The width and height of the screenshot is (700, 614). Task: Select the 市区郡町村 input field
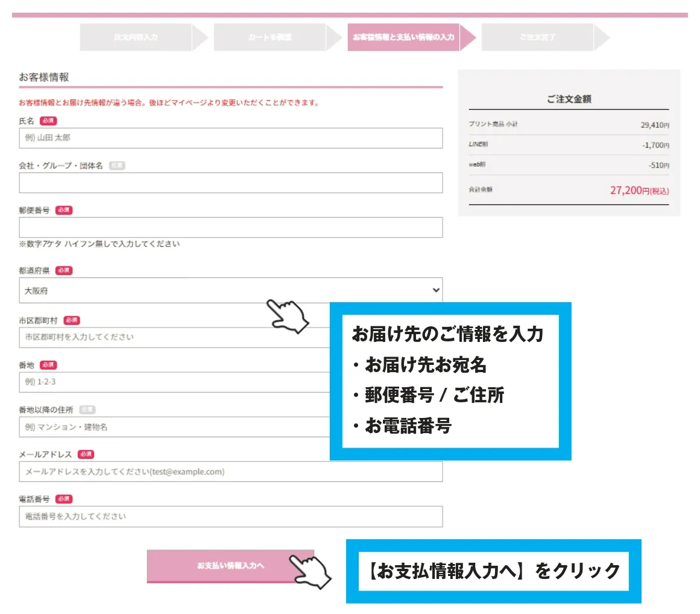tap(175, 338)
